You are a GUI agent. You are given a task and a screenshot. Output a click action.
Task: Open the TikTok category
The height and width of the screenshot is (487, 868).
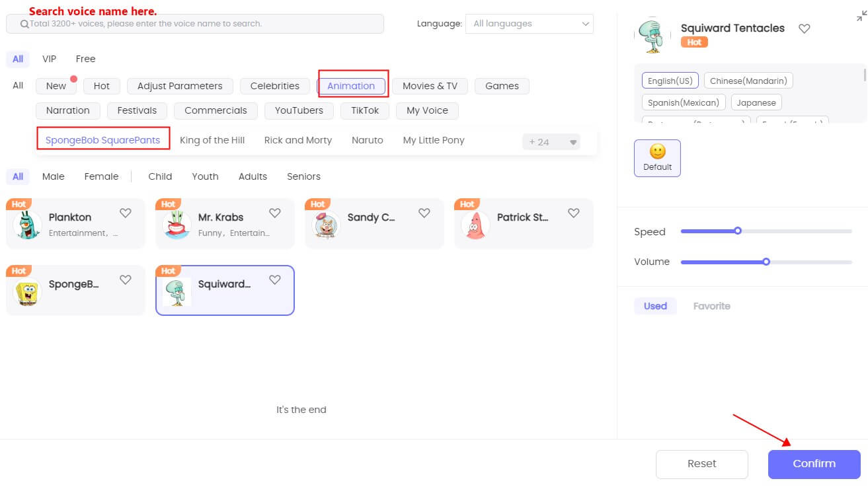[x=365, y=110]
